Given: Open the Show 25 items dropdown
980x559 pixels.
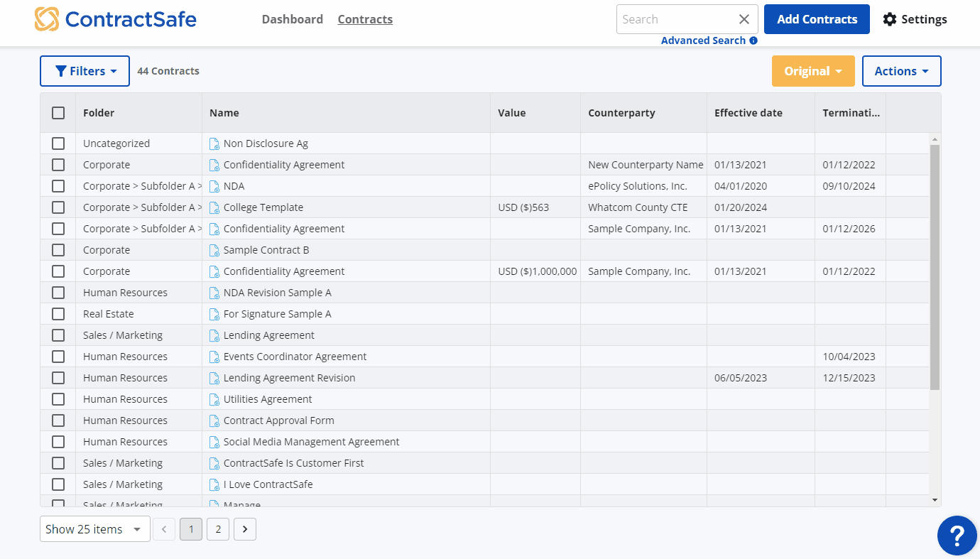Looking at the screenshot, I should point(94,529).
